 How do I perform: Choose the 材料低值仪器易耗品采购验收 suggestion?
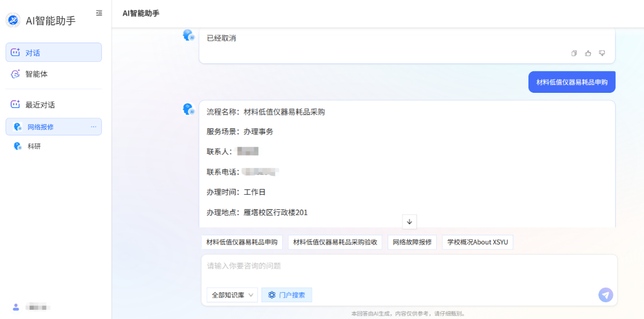(335, 242)
